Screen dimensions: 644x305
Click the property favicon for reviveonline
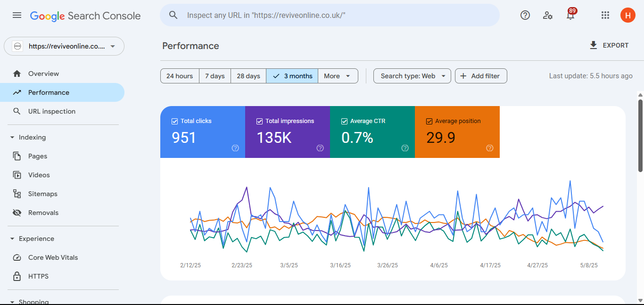pos(17,46)
